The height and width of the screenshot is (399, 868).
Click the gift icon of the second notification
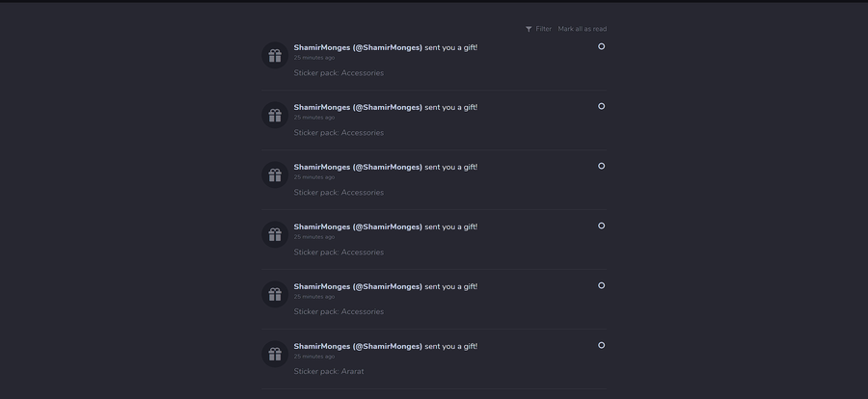[x=275, y=116]
